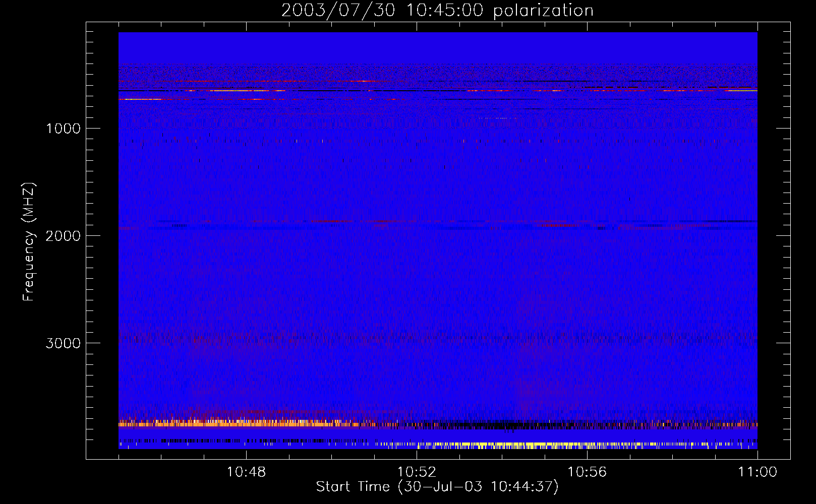Viewport: 816px width, 504px height.
Task: Select the 'Frequency (MHZ)' axis label
Action: tap(29, 242)
